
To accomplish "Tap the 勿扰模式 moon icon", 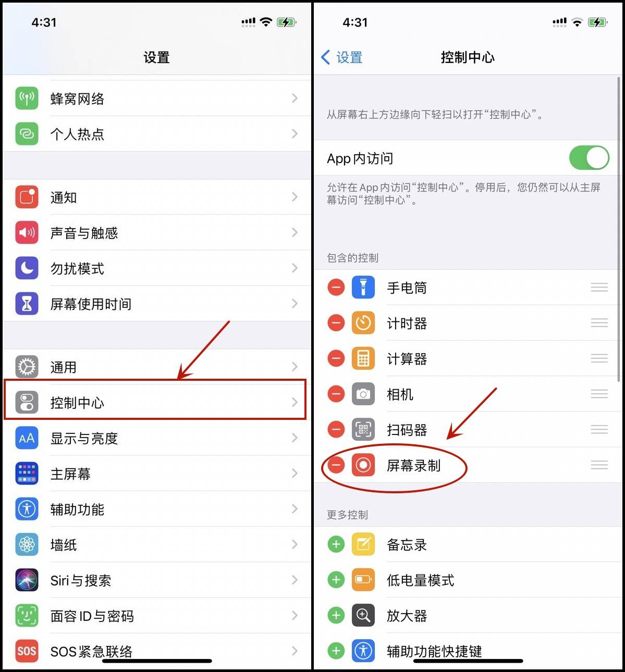I will (27, 268).
